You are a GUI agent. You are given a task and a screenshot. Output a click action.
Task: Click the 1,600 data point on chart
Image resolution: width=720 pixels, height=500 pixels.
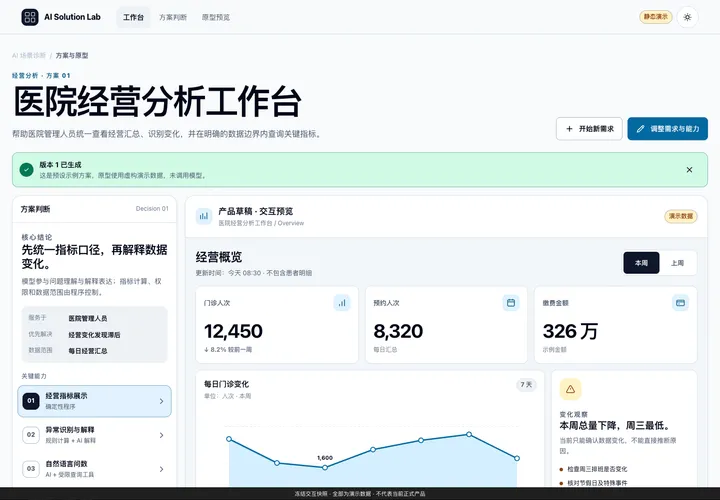click(x=325, y=467)
